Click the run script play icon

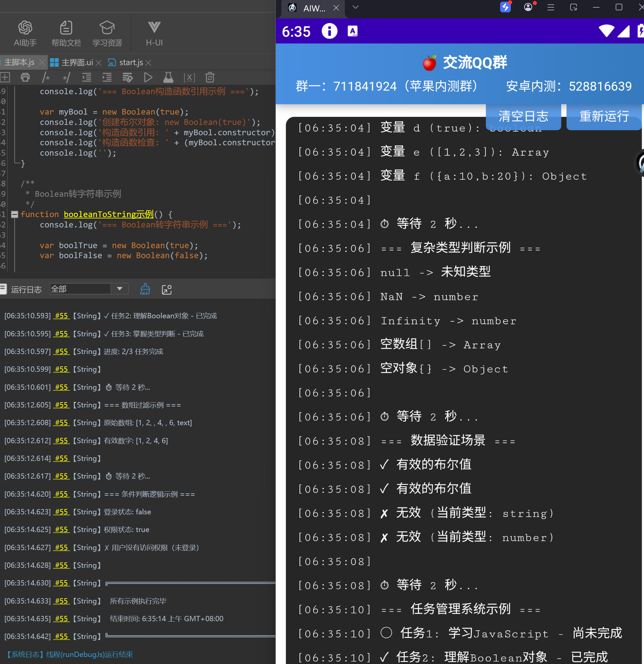(x=148, y=77)
